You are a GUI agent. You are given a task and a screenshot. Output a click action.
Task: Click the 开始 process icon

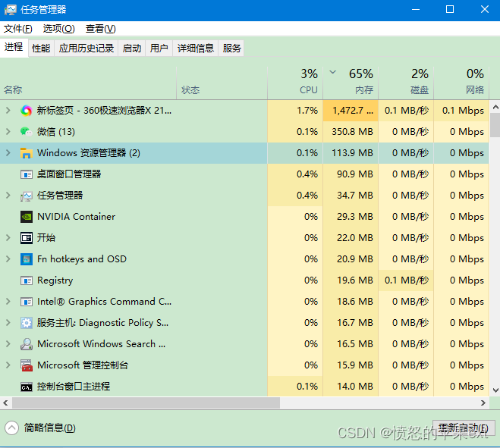click(27, 238)
